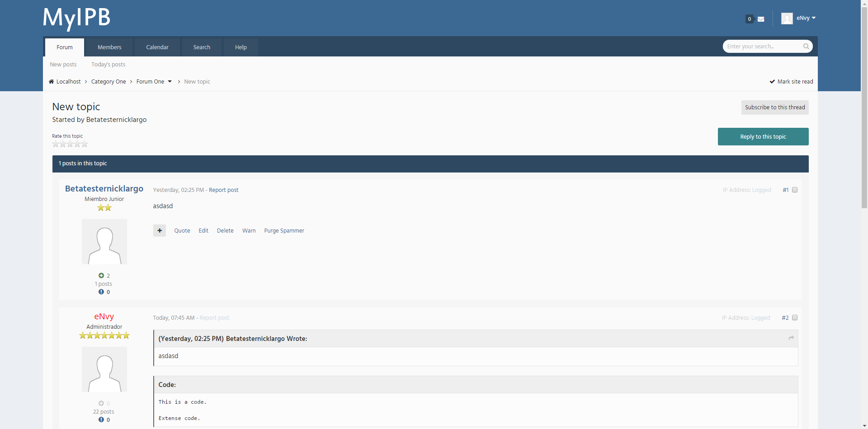The width and height of the screenshot is (868, 429).
Task: Click the green reputation plus for Betatesternicklargo
Action: 101,275
